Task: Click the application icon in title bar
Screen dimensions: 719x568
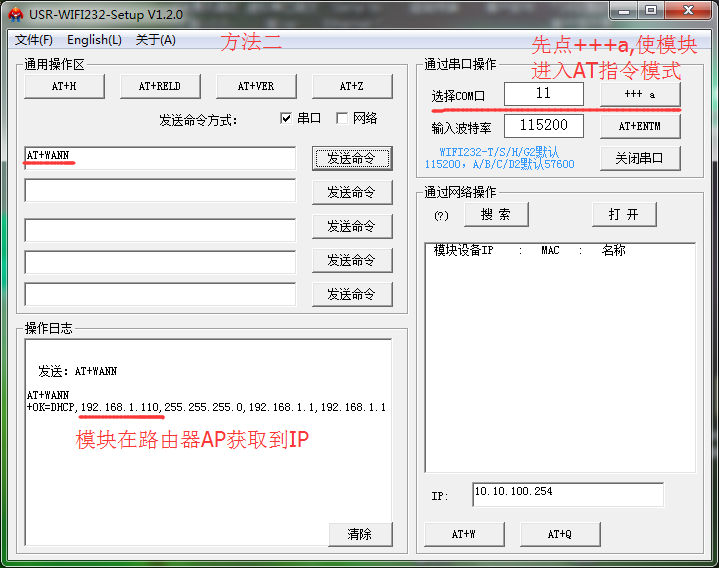Action: click(16, 14)
